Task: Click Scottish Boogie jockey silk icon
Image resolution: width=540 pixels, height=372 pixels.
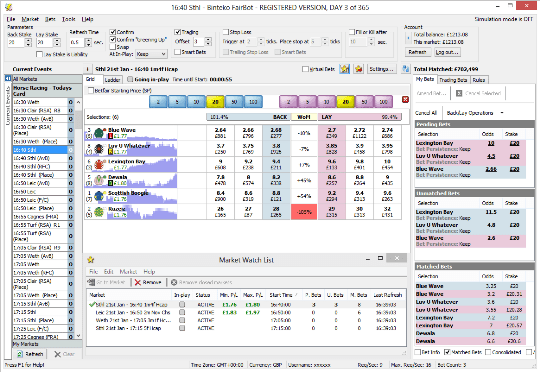Action: [x=99, y=196]
